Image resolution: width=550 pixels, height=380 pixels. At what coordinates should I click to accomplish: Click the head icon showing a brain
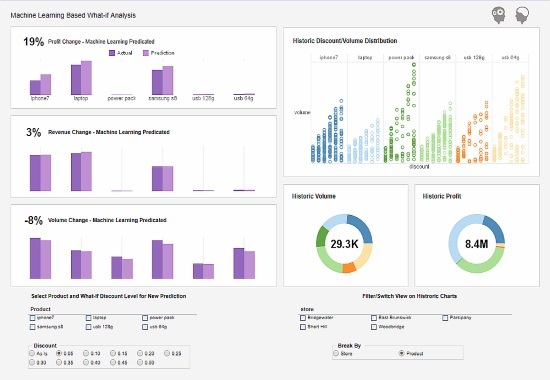(522, 15)
